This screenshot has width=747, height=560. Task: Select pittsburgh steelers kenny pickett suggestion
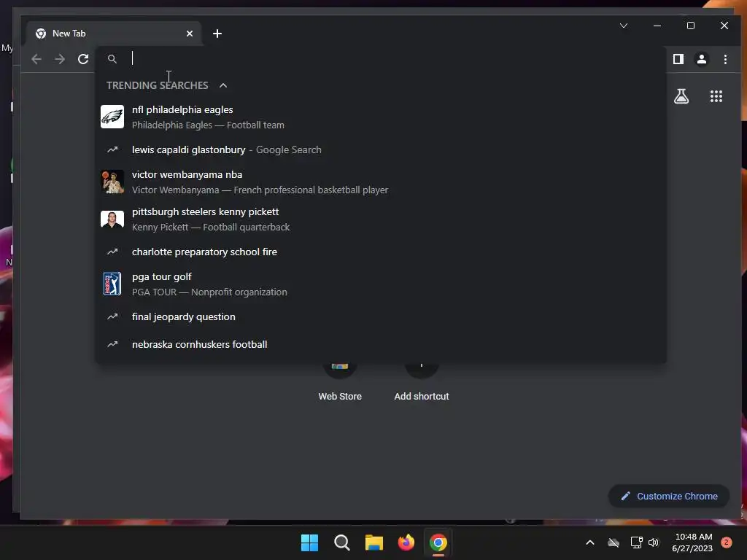381,219
